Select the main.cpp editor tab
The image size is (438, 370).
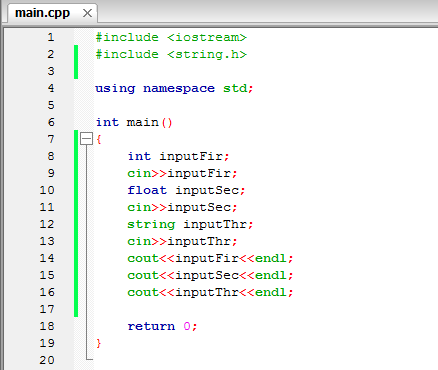pos(52,13)
